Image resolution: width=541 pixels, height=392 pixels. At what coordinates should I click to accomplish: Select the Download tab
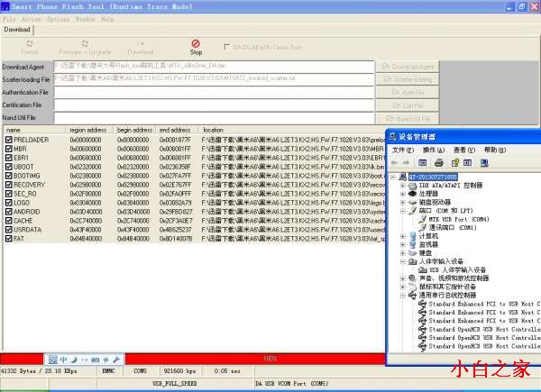[x=17, y=30]
